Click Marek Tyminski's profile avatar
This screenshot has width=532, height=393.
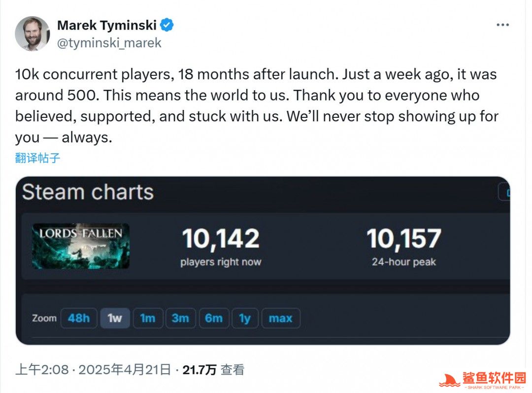coord(33,34)
